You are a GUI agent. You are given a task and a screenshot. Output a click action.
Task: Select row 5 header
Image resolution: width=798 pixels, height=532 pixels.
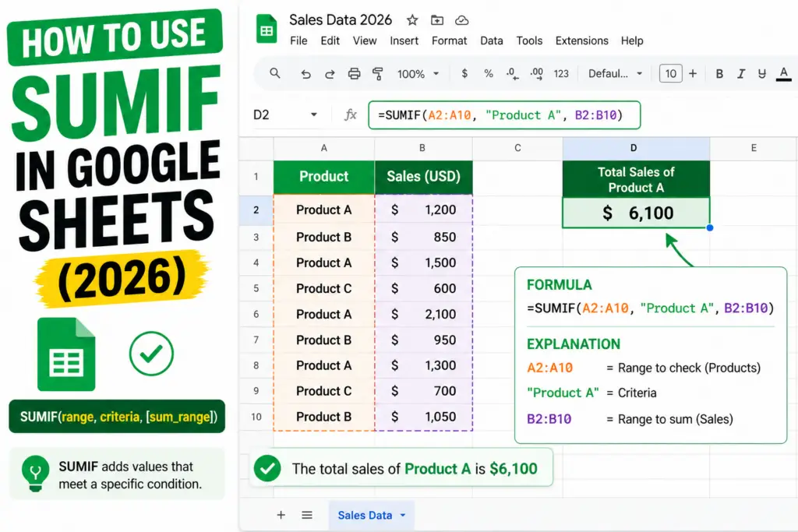pos(256,288)
